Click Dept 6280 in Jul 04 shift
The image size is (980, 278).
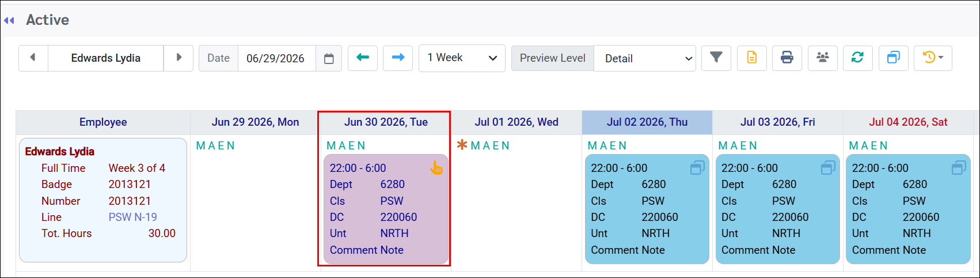(x=890, y=185)
